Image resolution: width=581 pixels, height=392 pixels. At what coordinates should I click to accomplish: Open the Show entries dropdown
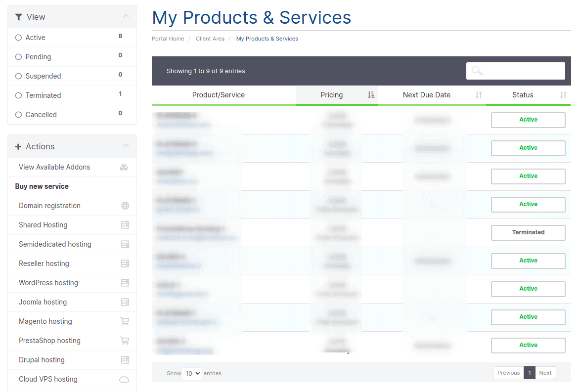192,373
